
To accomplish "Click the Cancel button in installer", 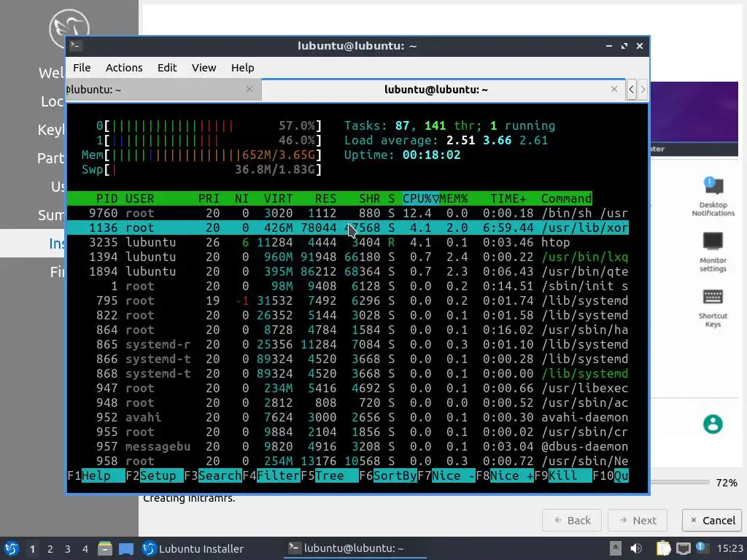I will pos(713,521).
